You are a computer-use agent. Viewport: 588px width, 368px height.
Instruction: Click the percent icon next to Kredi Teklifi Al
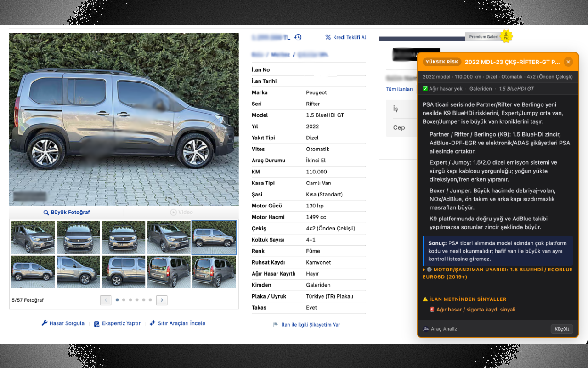click(328, 37)
